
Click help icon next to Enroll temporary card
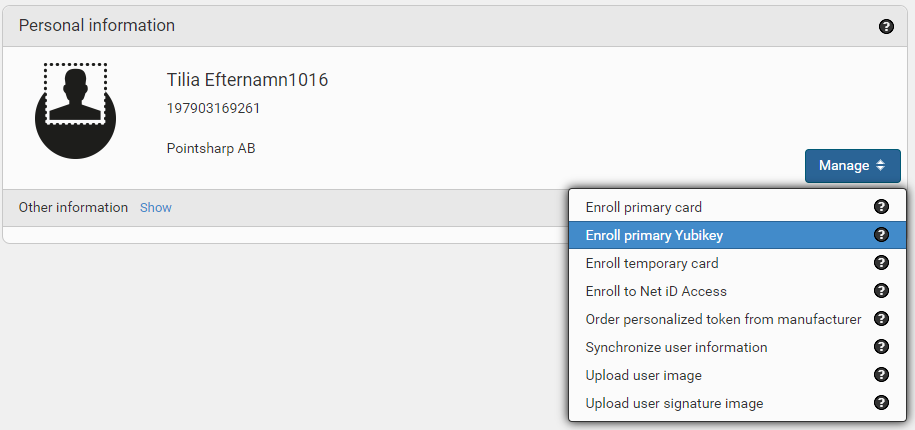click(881, 263)
